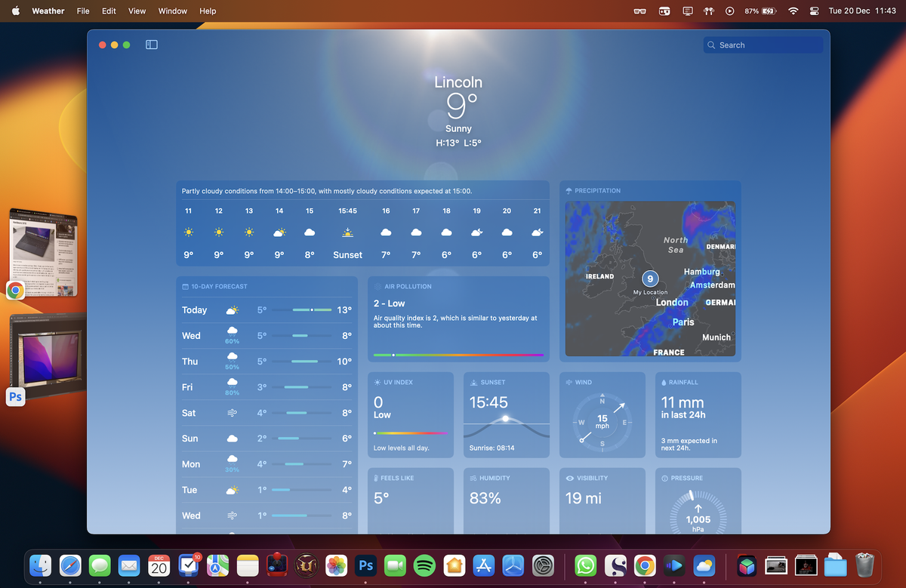Image resolution: width=906 pixels, height=588 pixels.
Task: Click the Wi-Fi icon in the menu bar
Action: point(792,11)
